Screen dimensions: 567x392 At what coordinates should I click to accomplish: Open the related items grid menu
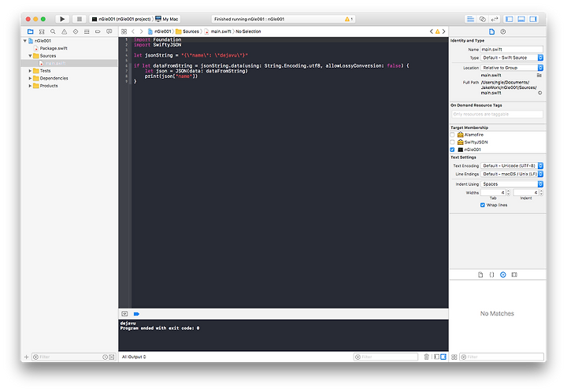coord(124,31)
